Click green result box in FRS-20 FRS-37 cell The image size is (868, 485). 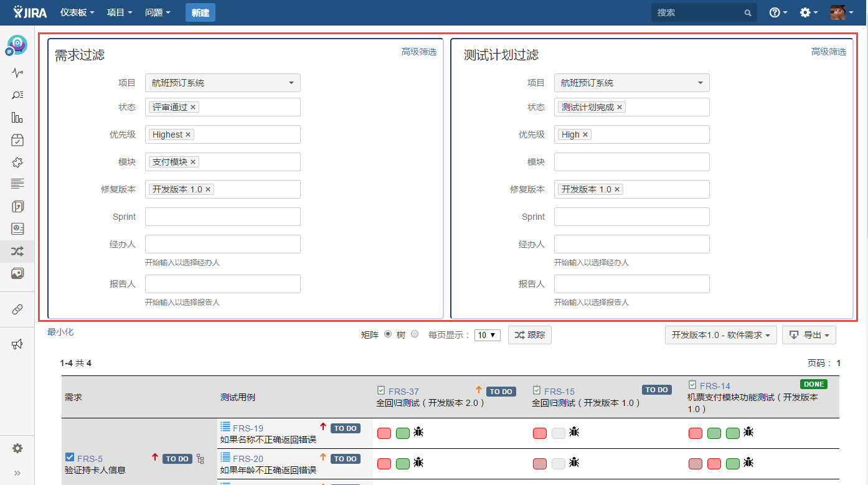pyautogui.click(x=403, y=463)
